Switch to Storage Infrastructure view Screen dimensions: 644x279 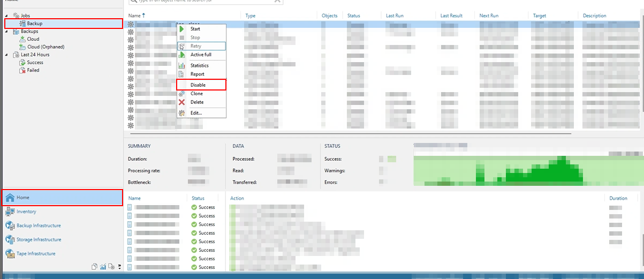62,239
